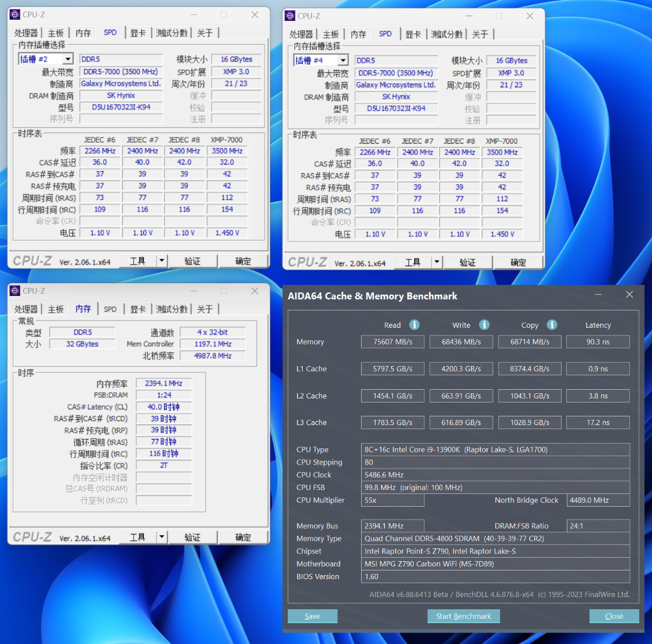Expand the 工具 arrow in the slot #2 CPU-Z window

click(161, 261)
